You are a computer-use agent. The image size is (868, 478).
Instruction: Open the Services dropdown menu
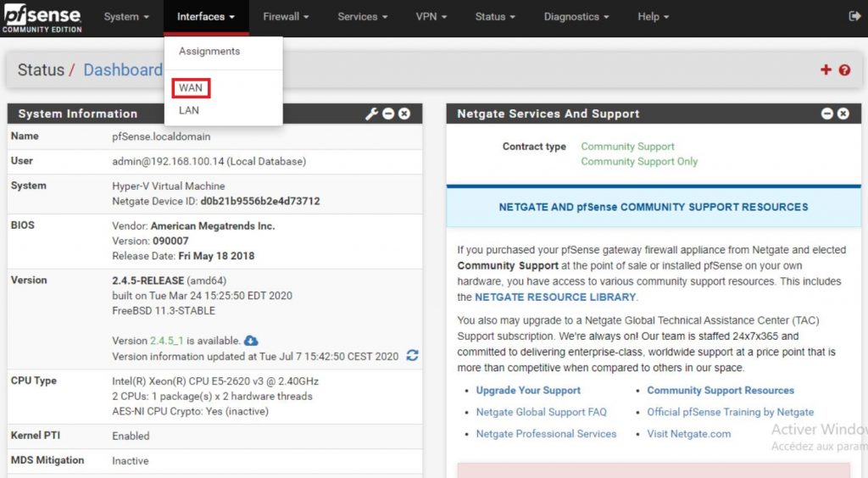tap(363, 17)
